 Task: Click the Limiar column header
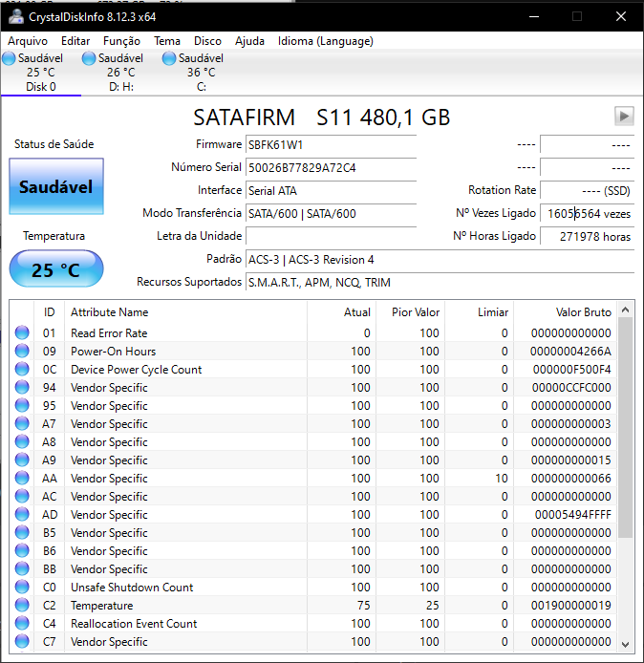click(480, 312)
